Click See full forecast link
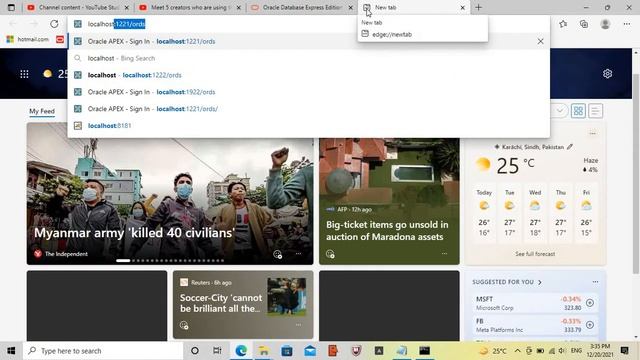Viewport: 640px width, 360px height. pyautogui.click(x=535, y=254)
